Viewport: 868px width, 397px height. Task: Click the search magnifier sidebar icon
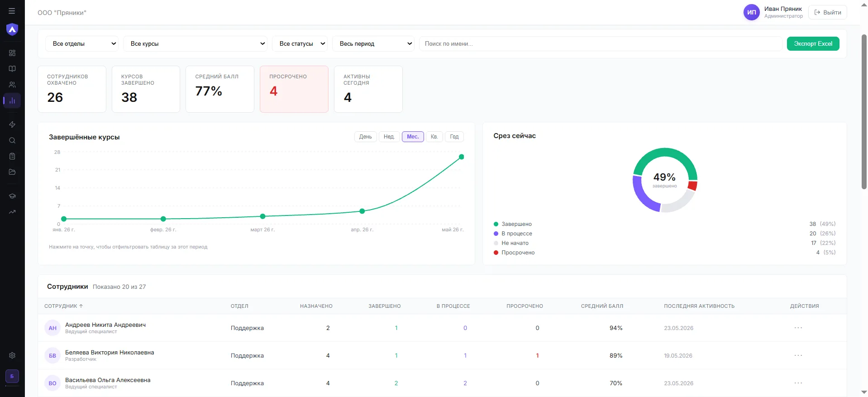pos(12,140)
